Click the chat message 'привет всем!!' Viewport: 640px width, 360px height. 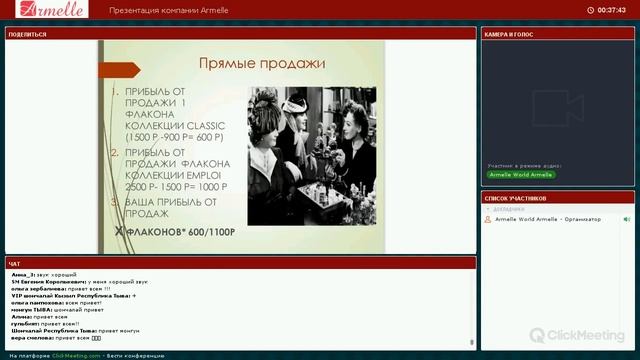(x=60, y=324)
